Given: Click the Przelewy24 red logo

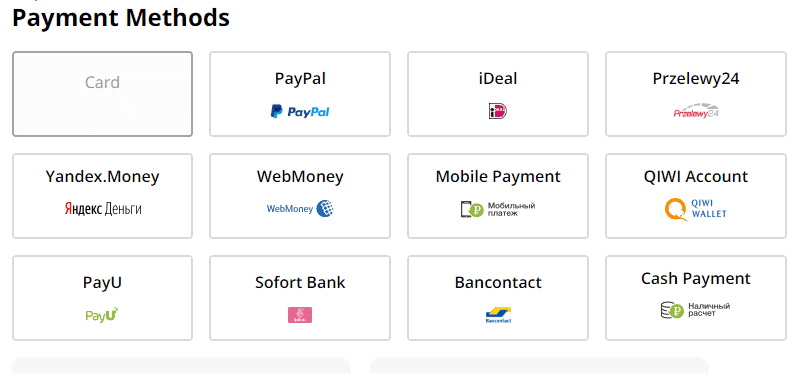Looking at the screenshot, I should [x=696, y=112].
